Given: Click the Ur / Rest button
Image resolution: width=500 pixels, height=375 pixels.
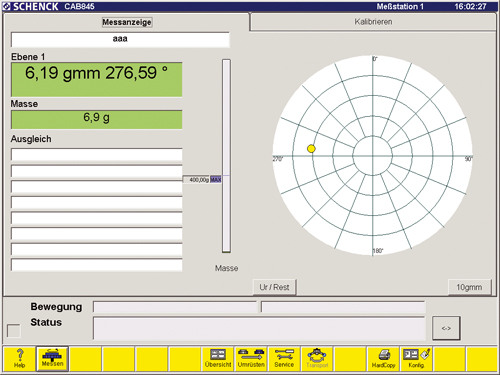Looking at the screenshot, I should [x=274, y=287].
